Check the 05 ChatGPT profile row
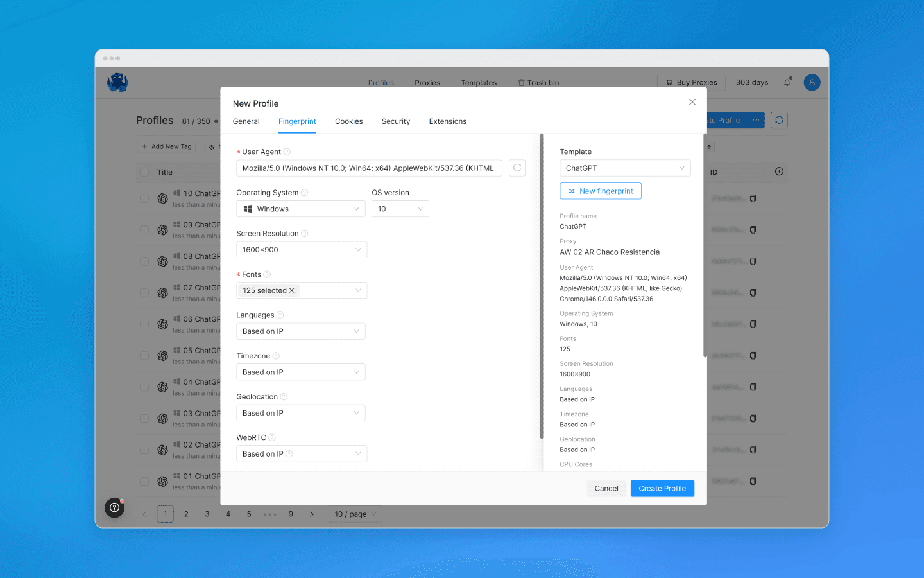 point(144,356)
